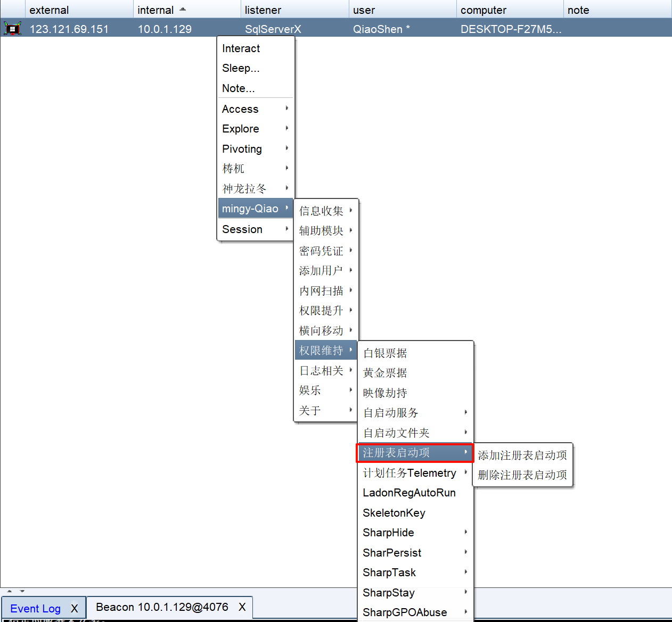
Task: Select Interact from the context menu
Action: pyautogui.click(x=241, y=48)
